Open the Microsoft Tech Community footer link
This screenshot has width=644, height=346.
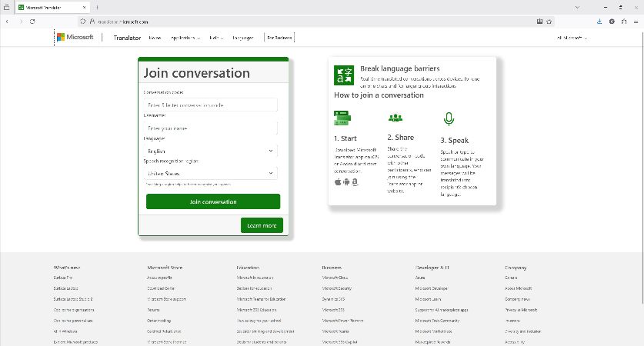[437, 321]
